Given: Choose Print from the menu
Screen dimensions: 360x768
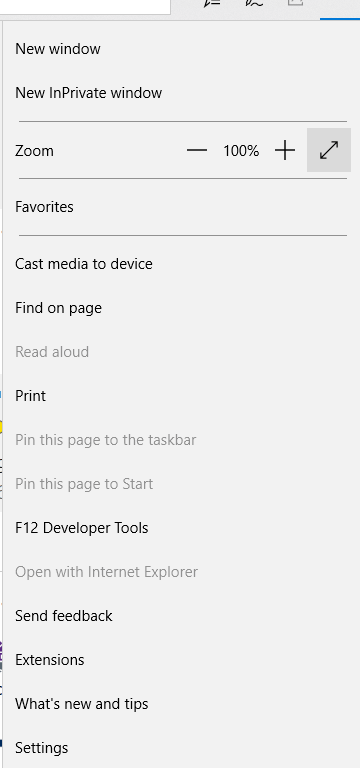Looking at the screenshot, I should click(x=181, y=396).
